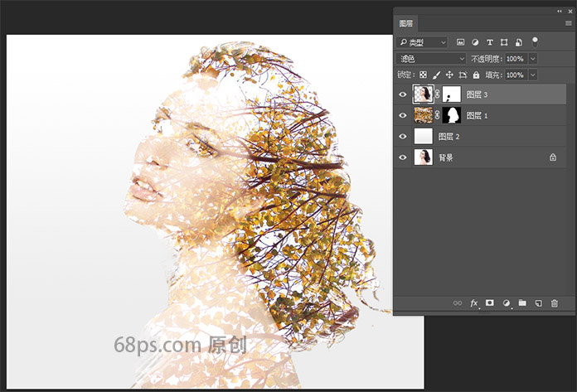Filter layers by text type icon

click(x=490, y=42)
